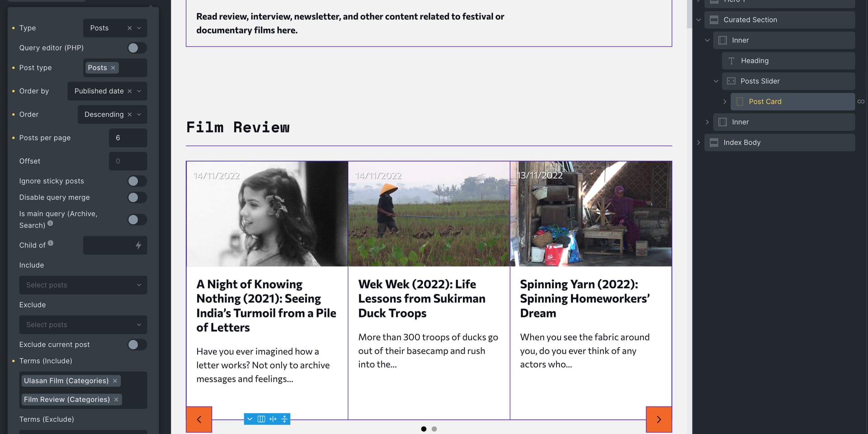The width and height of the screenshot is (868, 434).
Task: Toggle Is main query switch
Action: click(x=137, y=220)
